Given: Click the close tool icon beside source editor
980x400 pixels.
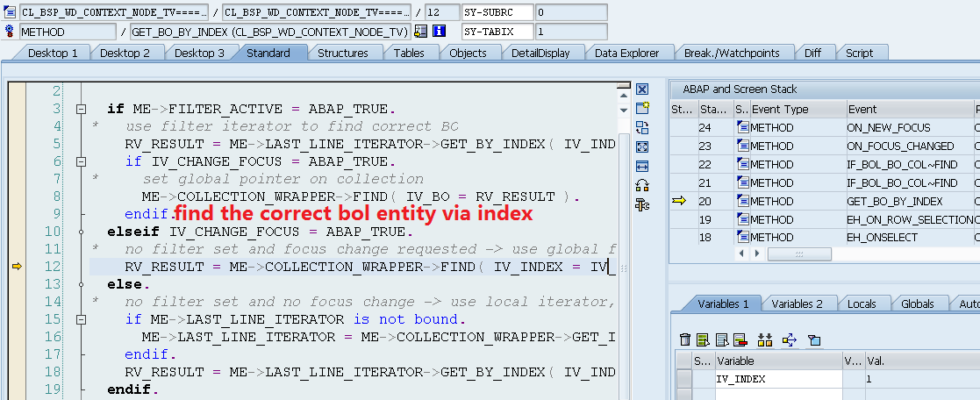Looking at the screenshot, I should pos(642,89).
